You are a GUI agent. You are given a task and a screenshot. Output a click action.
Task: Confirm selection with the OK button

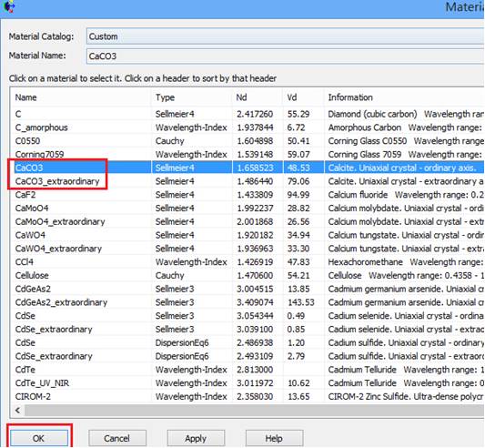39,438
